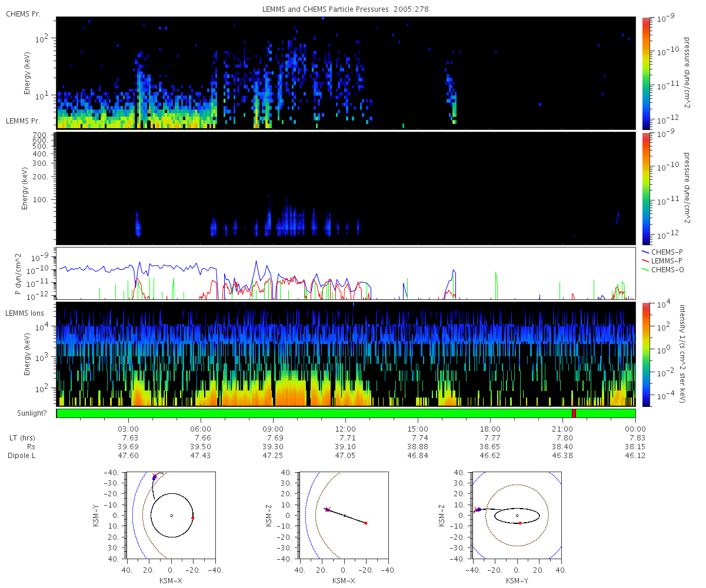Open the KSM-Y versus KSM-Z orbit plot
The image size is (706, 588).
click(x=517, y=515)
